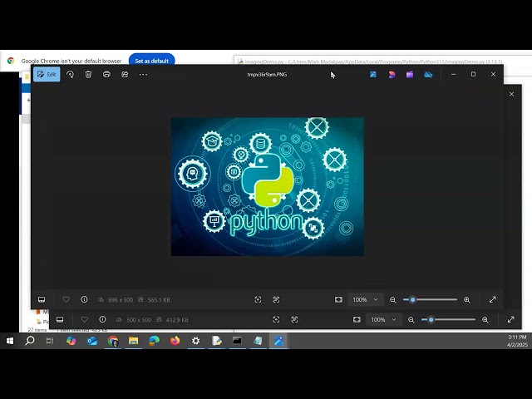Viewport: 532px width, 399px height.
Task: Open the Windows Start menu
Action: click(x=9, y=341)
